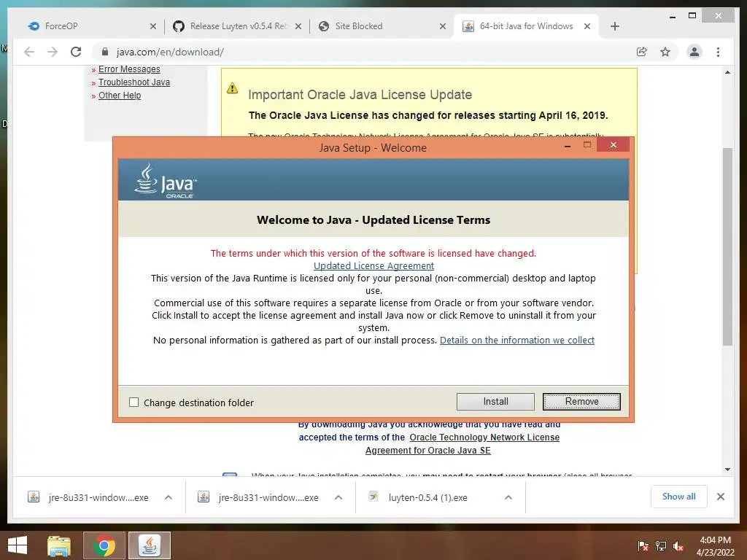Click the Java Oracle logo in dialog
The image size is (747, 560).
tap(166, 181)
